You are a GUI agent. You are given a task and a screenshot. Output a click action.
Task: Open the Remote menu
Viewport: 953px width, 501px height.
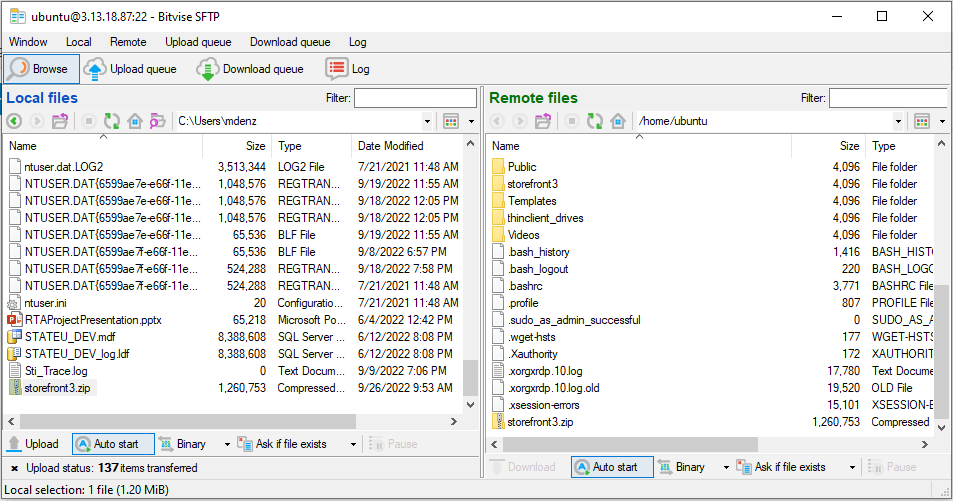click(x=128, y=42)
